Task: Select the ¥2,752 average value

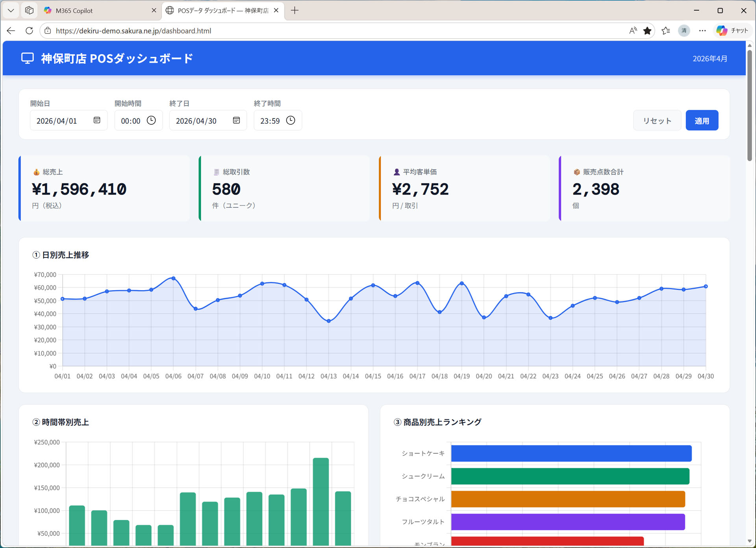Action: [x=420, y=189]
